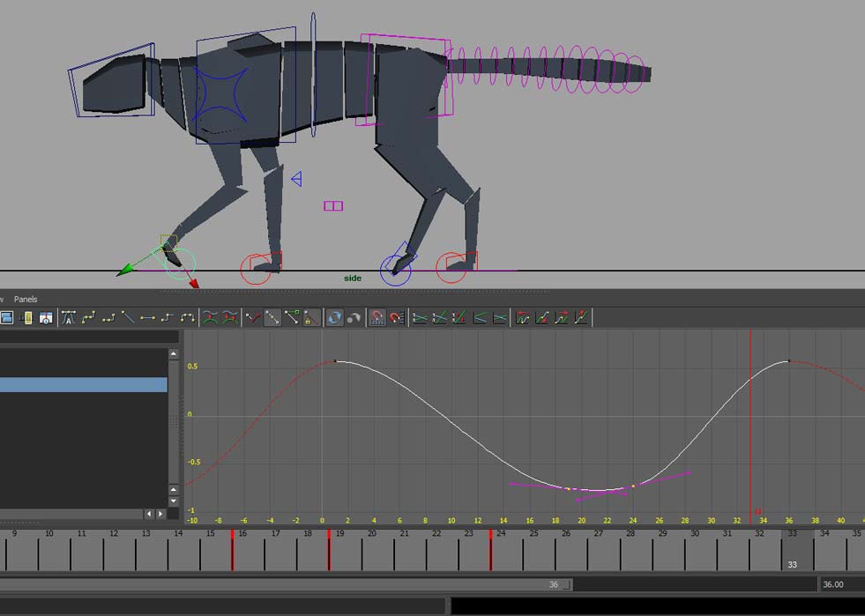Click the red key tick near frame 19
Image resolution: width=865 pixels, height=616 pixels.
329,550
